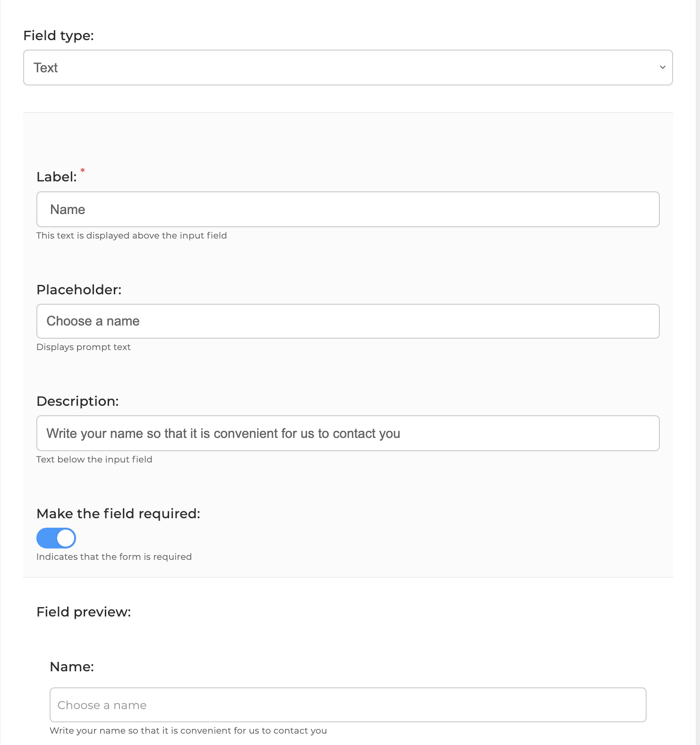This screenshot has height=745, width=700.
Task: Click the Name: label in field preview
Action: coord(72,667)
